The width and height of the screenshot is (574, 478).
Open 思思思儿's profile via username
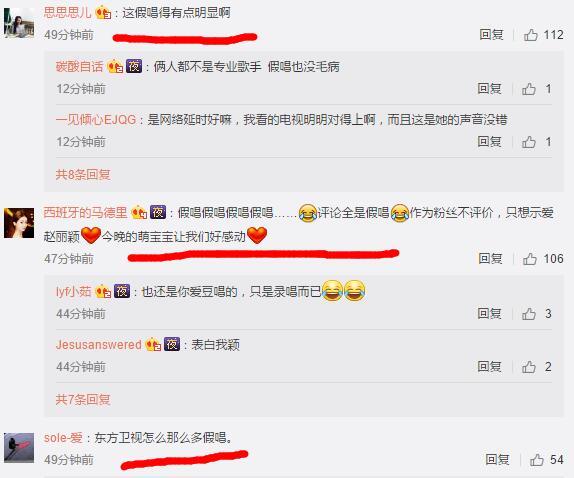pos(67,13)
